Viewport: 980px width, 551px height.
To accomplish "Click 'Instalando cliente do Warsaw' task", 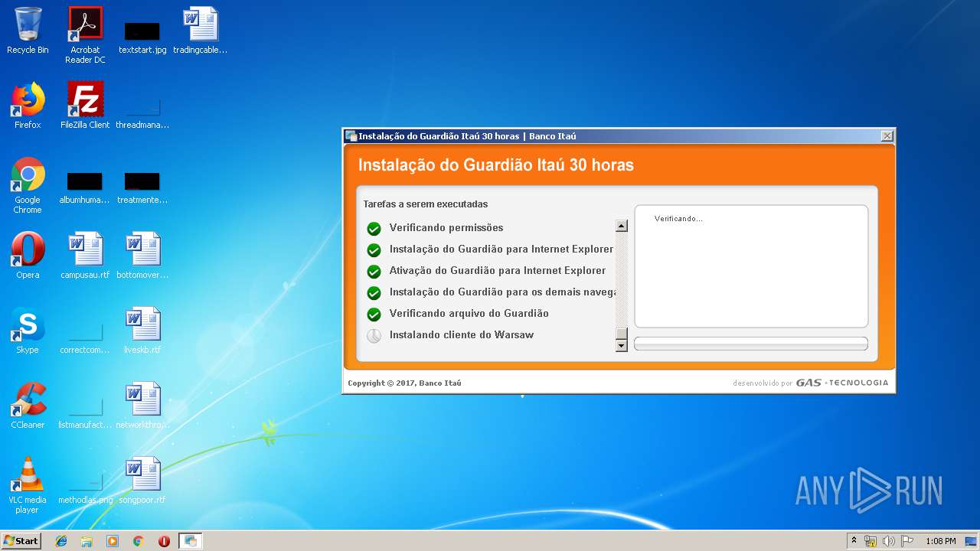I will click(462, 334).
